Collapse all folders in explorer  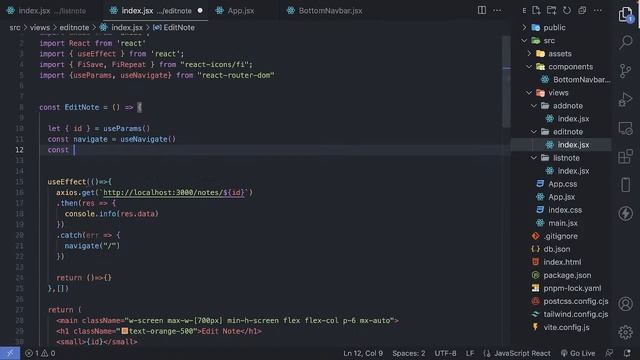click(582, 11)
